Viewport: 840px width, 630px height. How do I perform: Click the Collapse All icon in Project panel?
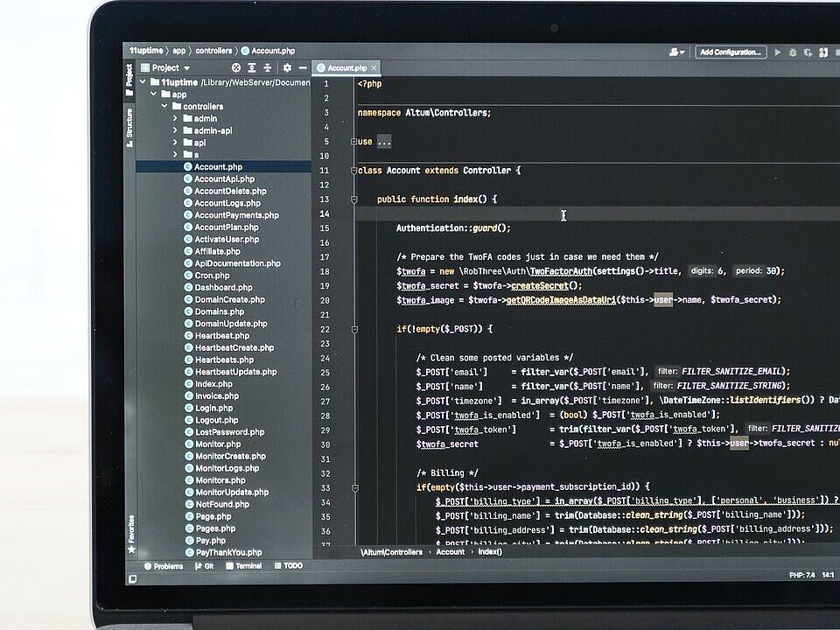[x=268, y=67]
